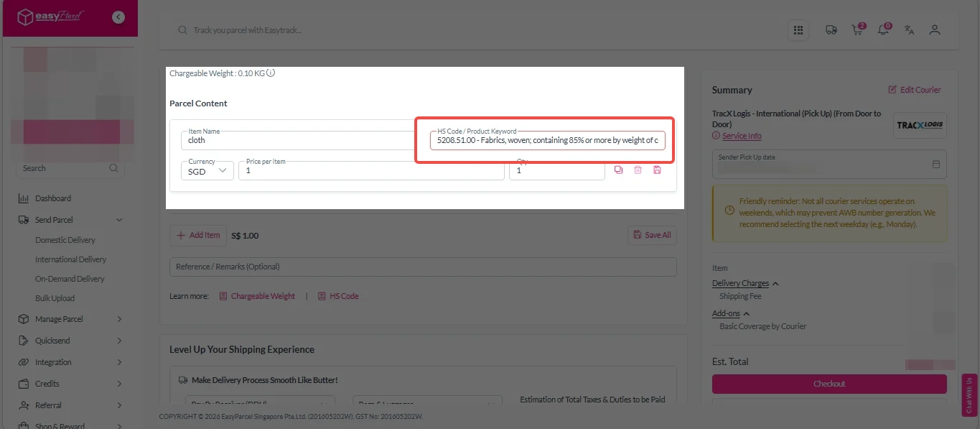Duplicate the parcel item row
980x429 pixels.
[619, 170]
